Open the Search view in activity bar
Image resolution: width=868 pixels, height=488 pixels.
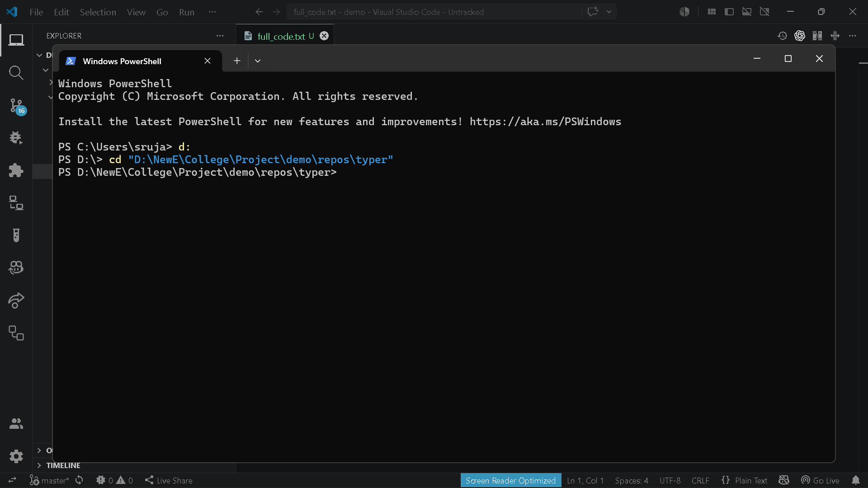[16, 73]
